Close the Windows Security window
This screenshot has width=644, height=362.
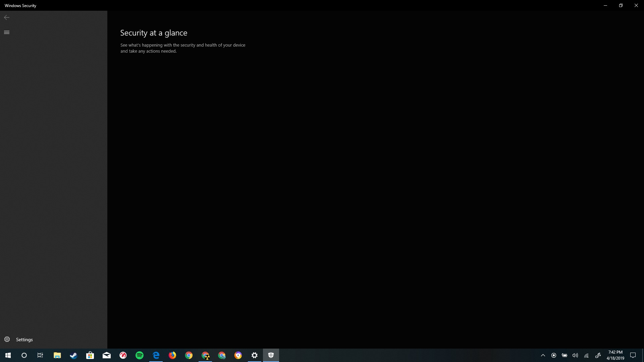(x=636, y=5)
